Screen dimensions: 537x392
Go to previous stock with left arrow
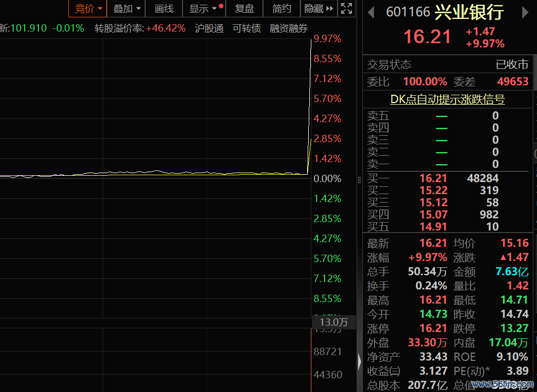pyautogui.click(x=371, y=13)
